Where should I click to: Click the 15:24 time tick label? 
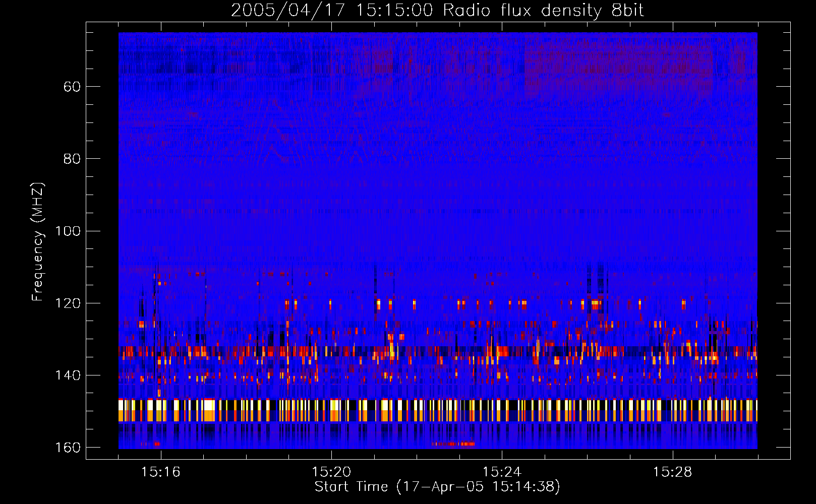502,472
